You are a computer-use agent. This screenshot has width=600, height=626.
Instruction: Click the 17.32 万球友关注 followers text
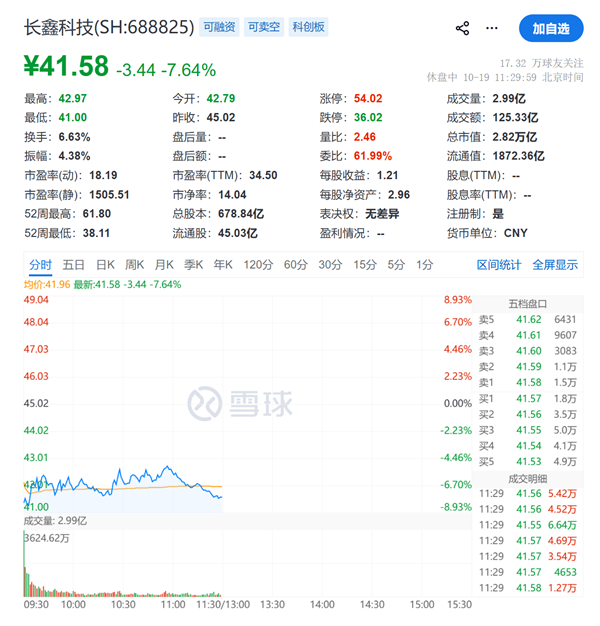click(541, 63)
